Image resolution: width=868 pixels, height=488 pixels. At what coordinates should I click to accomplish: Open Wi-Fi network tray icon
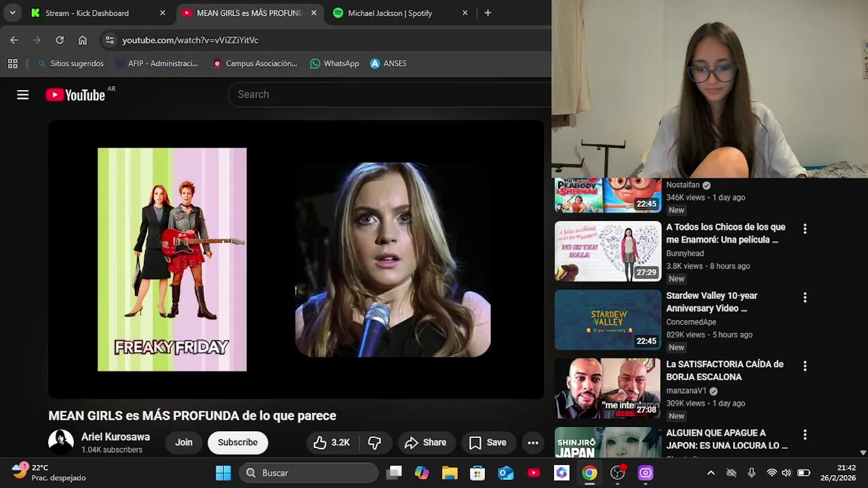(x=772, y=473)
